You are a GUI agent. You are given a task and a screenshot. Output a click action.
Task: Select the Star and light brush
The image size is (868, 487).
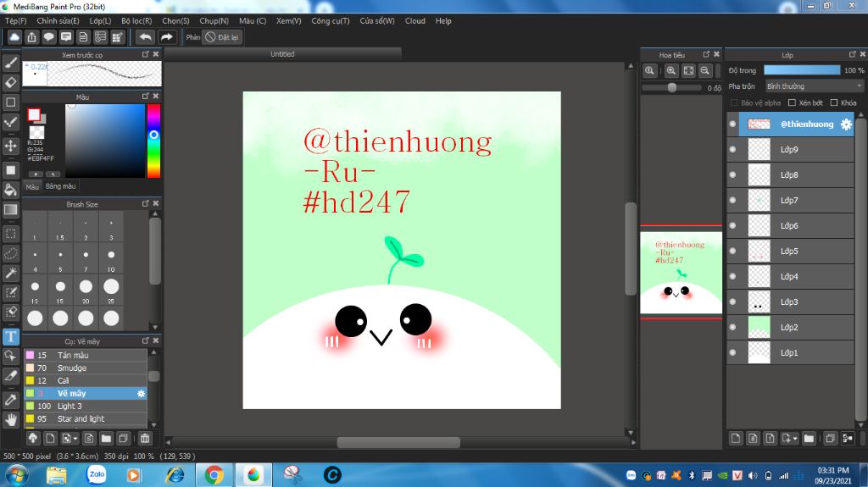pos(86,419)
